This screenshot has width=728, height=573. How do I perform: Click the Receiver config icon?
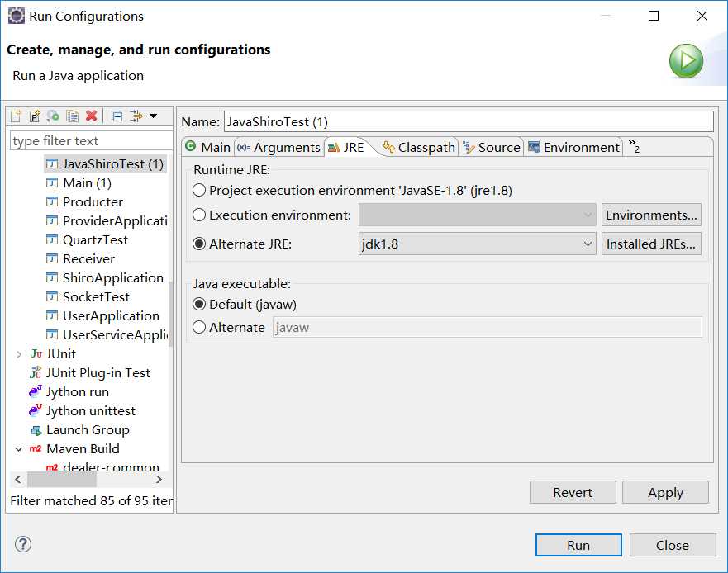(x=52, y=258)
